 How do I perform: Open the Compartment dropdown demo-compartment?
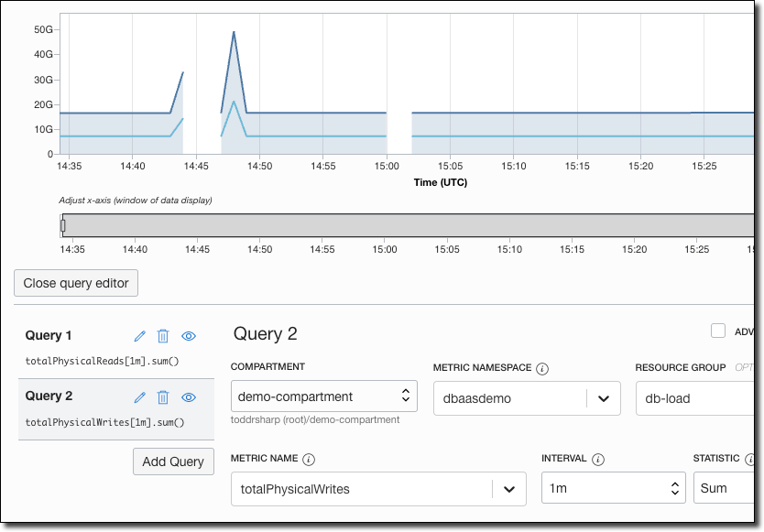tap(324, 396)
